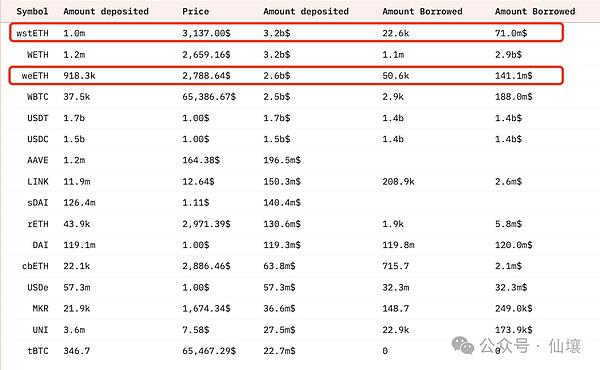Click the WBTC price 65,386.67$
This screenshot has width=600, height=370.
(209, 97)
